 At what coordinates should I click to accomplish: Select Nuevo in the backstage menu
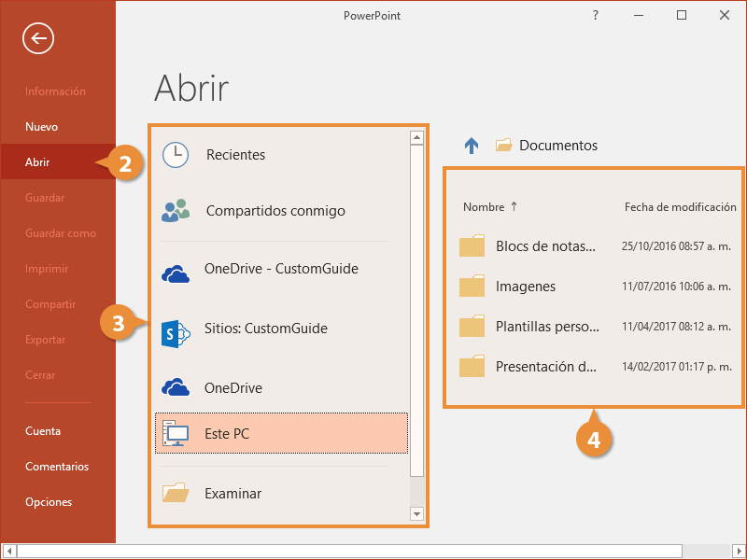click(42, 127)
